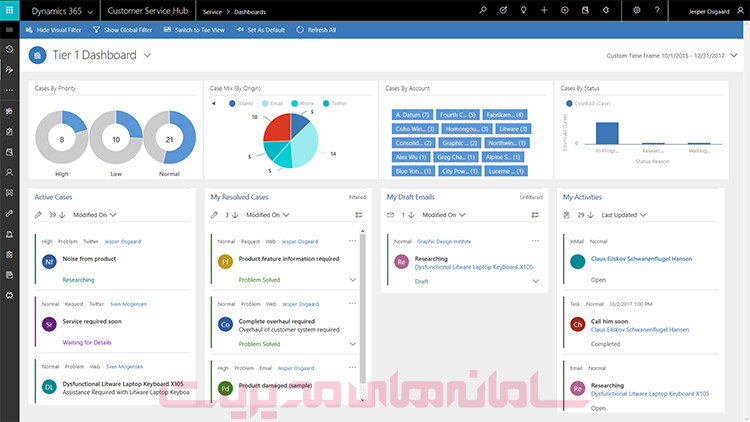The height and width of the screenshot is (422, 750).
Task: Open view options icon in My Draft Emails
Action: 535,215
